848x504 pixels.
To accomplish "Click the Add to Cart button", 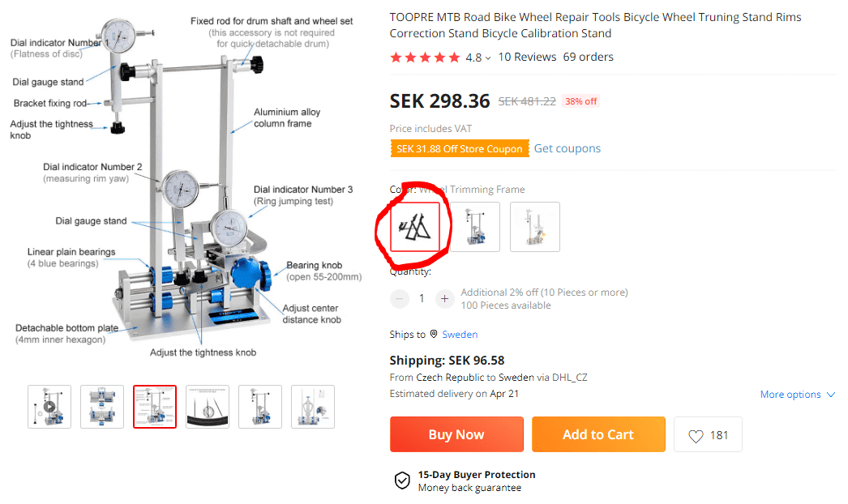I will click(598, 435).
